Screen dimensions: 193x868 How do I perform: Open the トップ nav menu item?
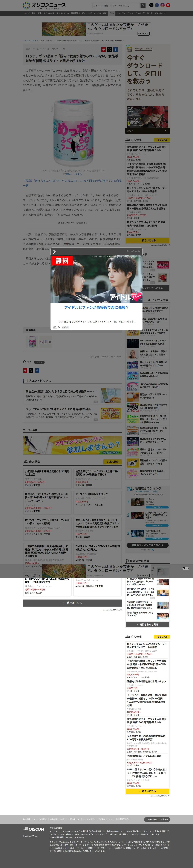coord(27,13)
